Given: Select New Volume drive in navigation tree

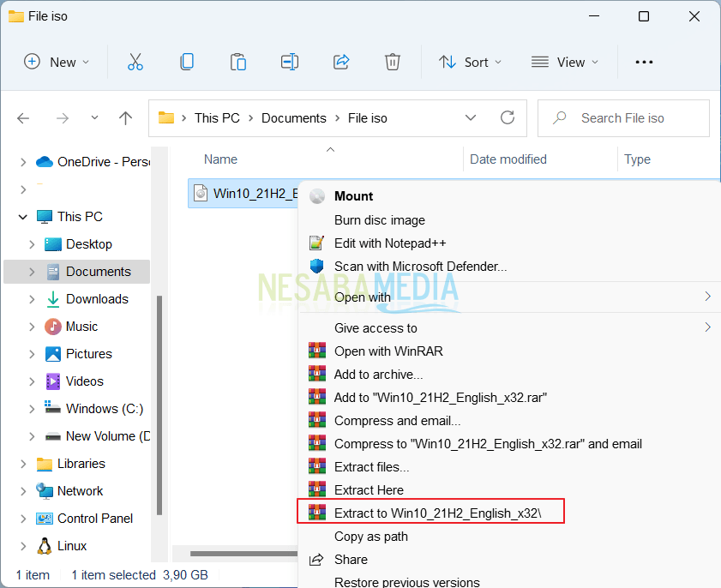Looking at the screenshot, I should 77,436.
